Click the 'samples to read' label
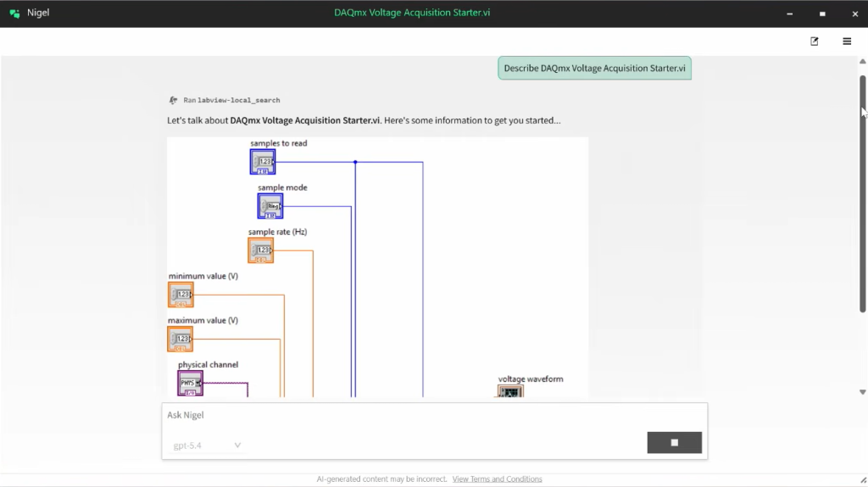The image size is (868, 487). (278, 143)
